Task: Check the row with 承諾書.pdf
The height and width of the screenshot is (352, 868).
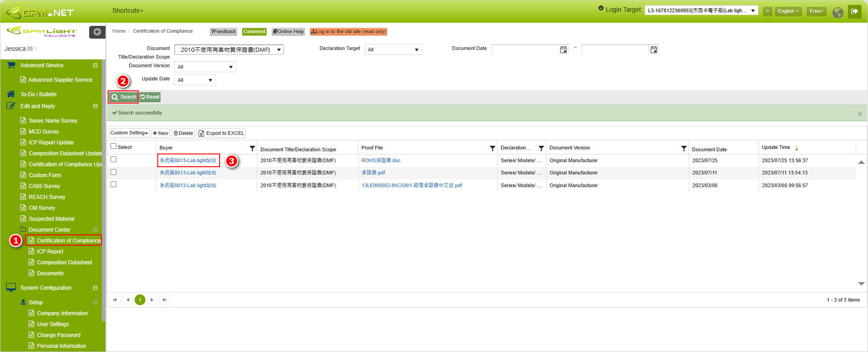Action: click(x=114, y=172)
